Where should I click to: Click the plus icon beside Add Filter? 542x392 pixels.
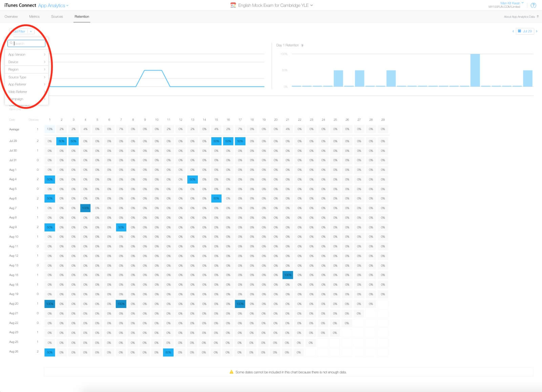(31, 32)
